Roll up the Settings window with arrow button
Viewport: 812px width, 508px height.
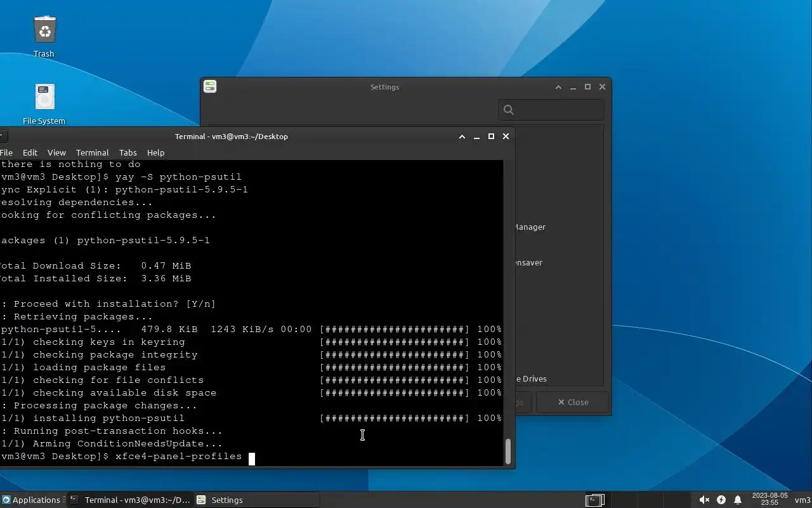[558, 87]
